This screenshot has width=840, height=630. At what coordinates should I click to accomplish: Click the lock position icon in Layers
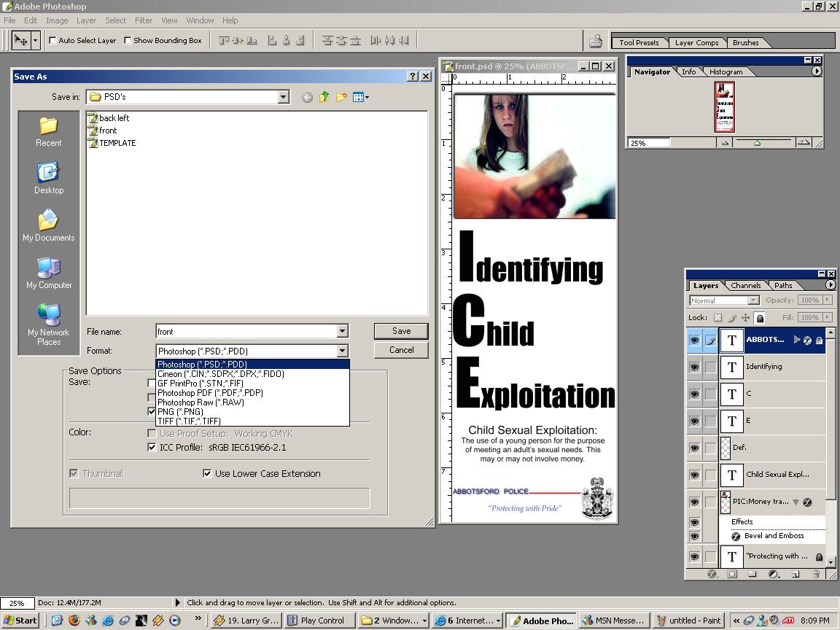pyautogui.click(x=745, y=318)
